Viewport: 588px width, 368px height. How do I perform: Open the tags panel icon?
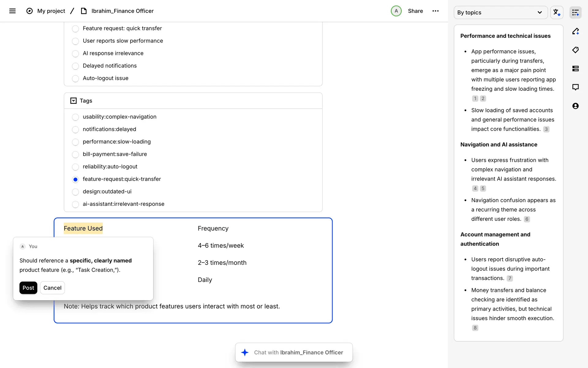[x=575, y=50]
